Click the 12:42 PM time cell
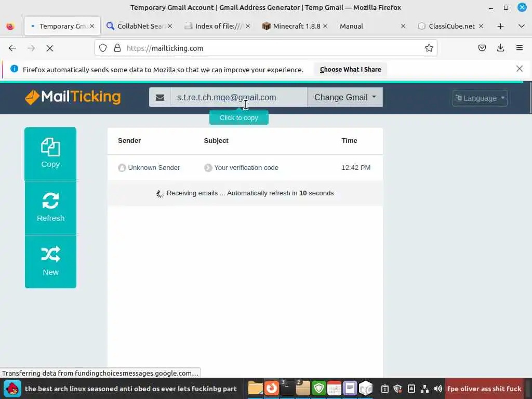 [x=355, y=168]
